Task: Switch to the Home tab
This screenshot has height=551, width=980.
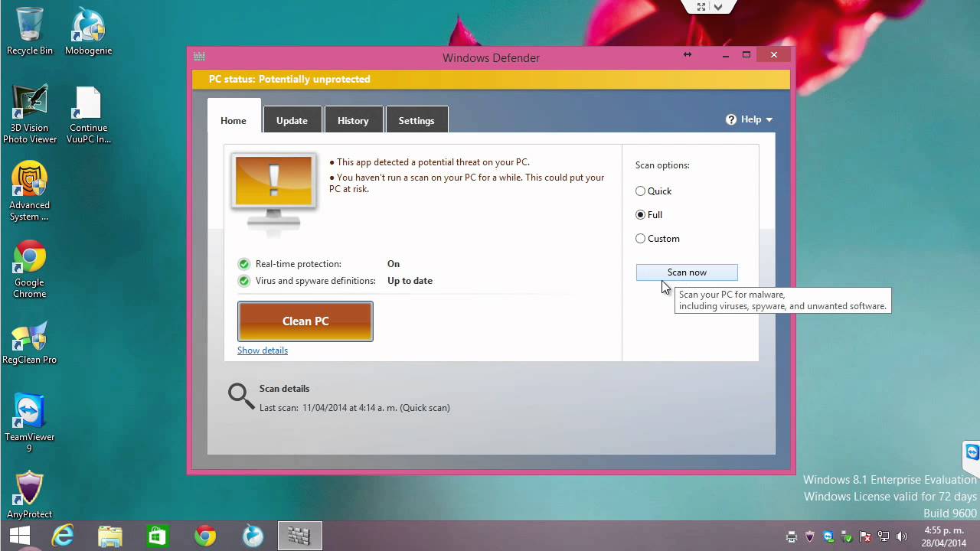Action: 234,120
